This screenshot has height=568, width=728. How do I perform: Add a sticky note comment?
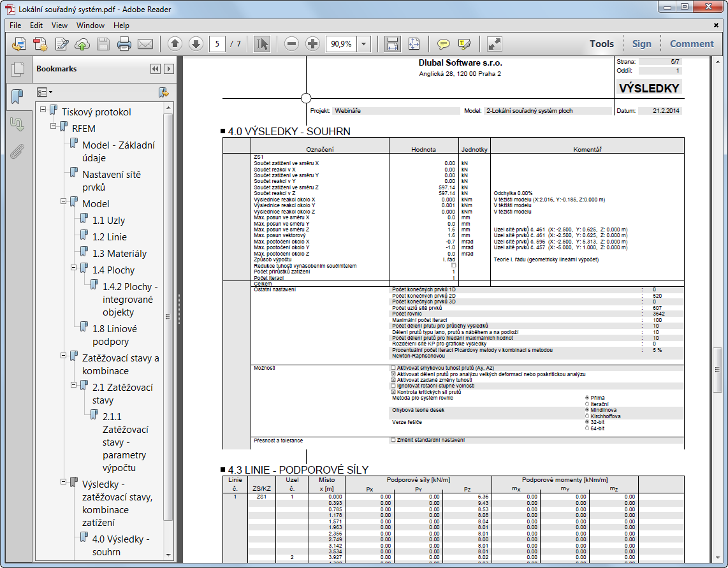(x=444, y=44)
